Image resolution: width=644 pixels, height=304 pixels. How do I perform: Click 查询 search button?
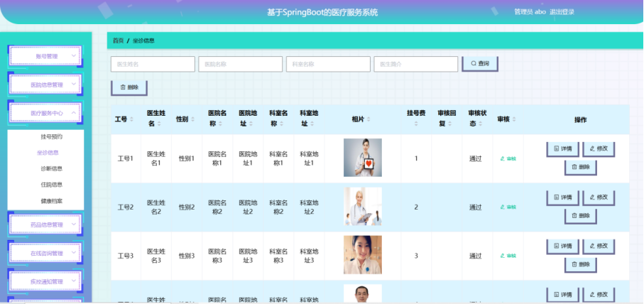click(480, 63)
